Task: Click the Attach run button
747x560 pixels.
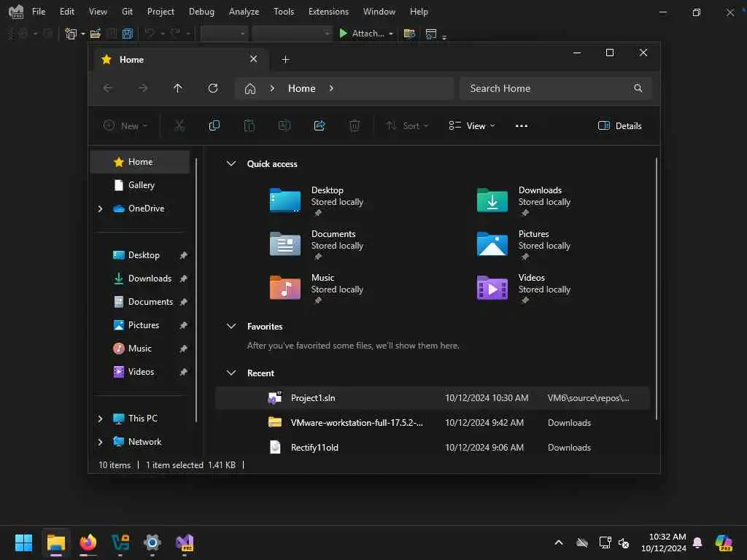Action: click(x=362, y=34)
